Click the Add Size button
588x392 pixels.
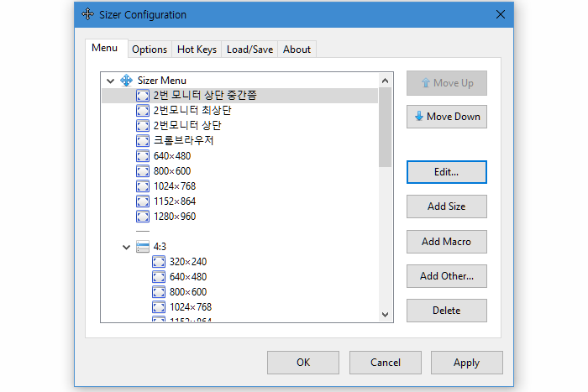tap(447, 206)
